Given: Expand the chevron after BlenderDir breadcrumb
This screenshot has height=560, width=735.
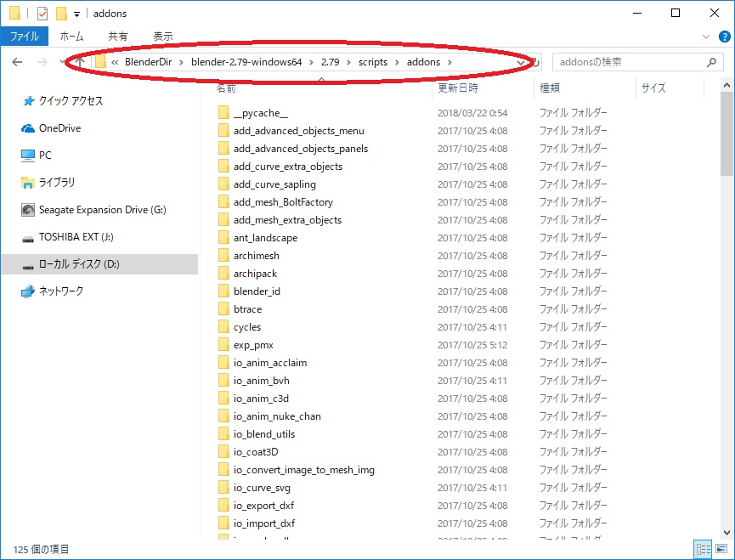Looking at the screenshot, I should click(181, 62).
